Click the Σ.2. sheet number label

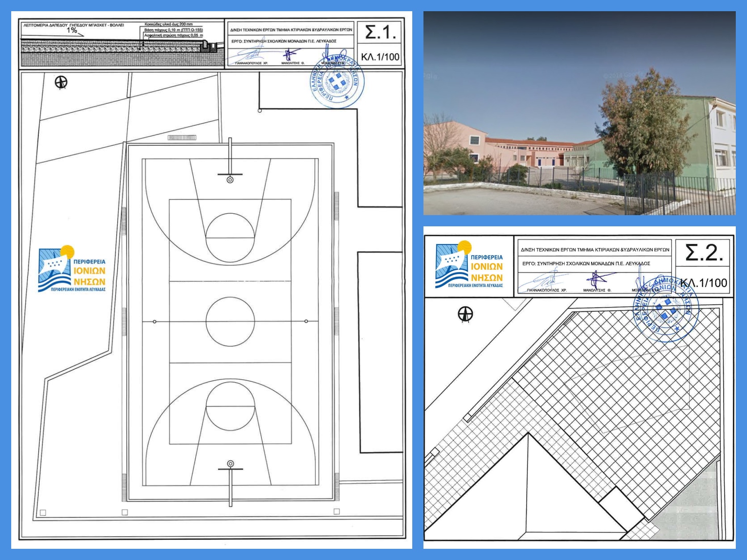[704, 253]
